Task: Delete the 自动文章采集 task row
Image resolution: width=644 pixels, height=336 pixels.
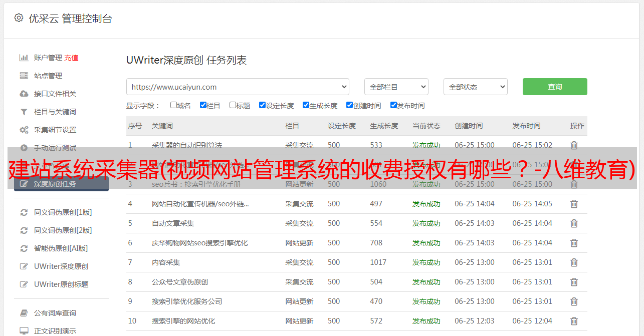Action: click(574, 223)
